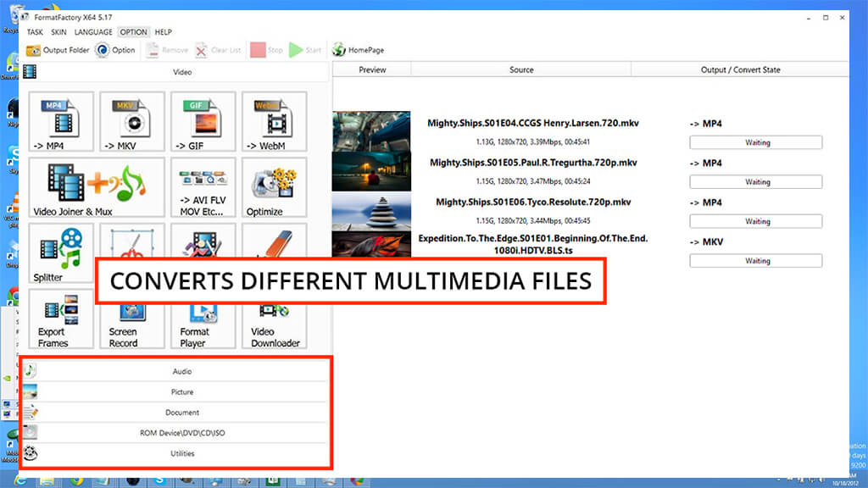
Task: Click the Output Folder toolbar button
Action: (58, 50)
